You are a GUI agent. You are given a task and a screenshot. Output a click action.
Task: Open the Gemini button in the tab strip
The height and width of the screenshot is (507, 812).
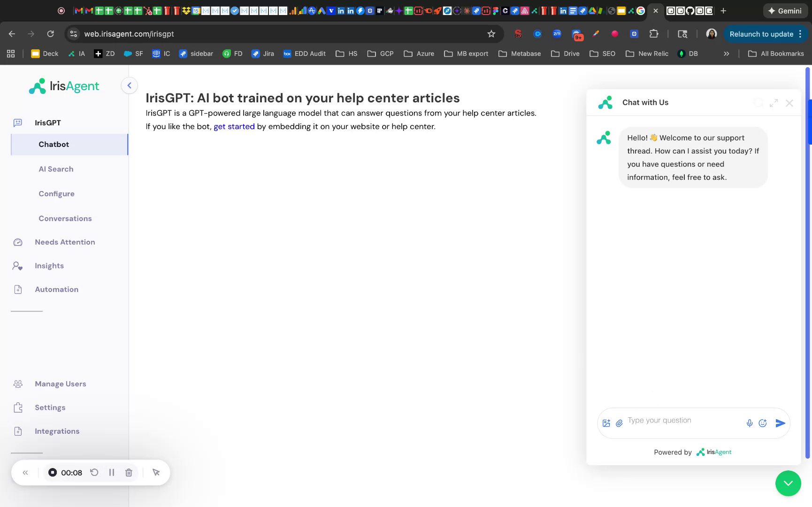[784, 11]
